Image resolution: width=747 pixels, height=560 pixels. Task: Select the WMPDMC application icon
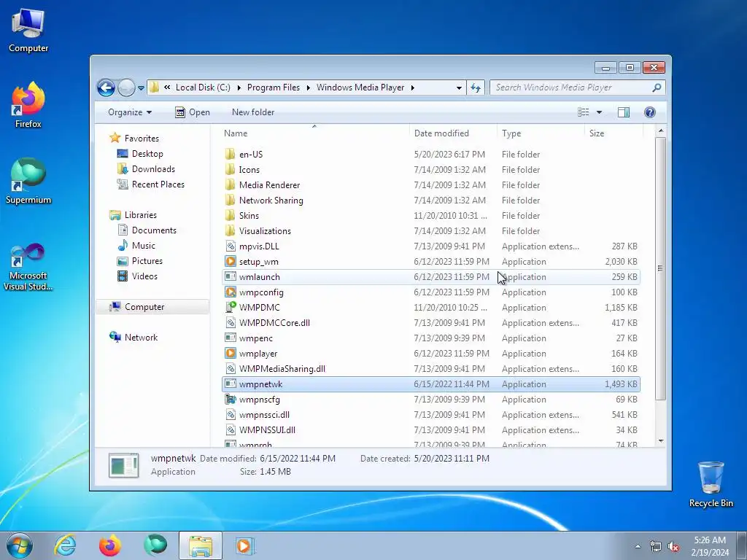(230, 307)
